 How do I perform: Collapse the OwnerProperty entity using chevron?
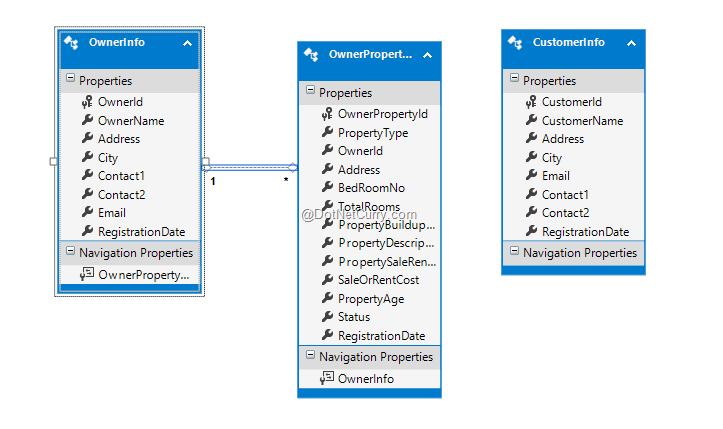click(x=427, y=54)
